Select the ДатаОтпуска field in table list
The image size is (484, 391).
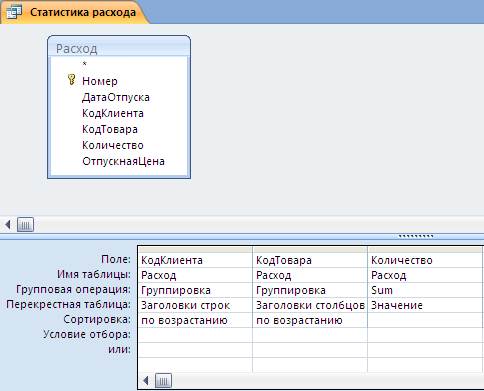point(116,97)
